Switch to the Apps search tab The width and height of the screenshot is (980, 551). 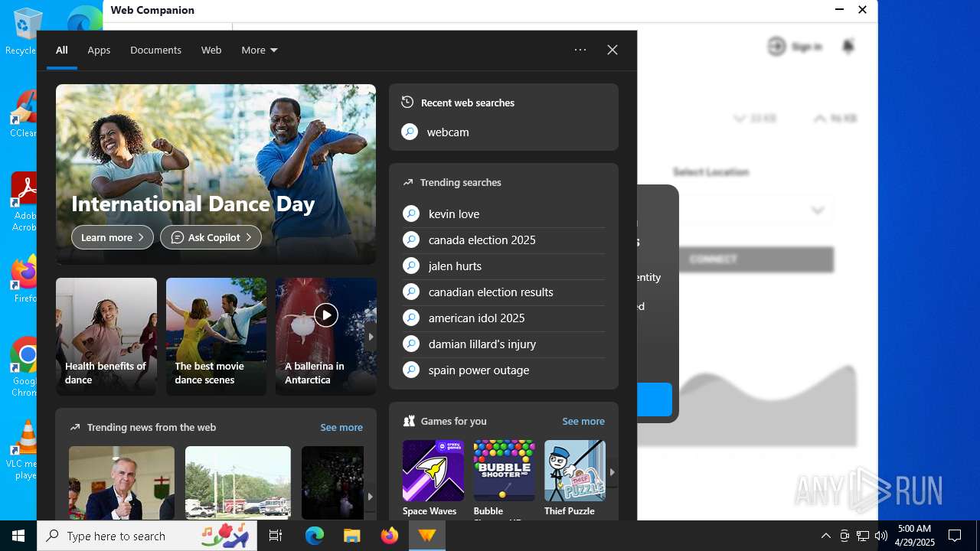[x=99, y=50]
